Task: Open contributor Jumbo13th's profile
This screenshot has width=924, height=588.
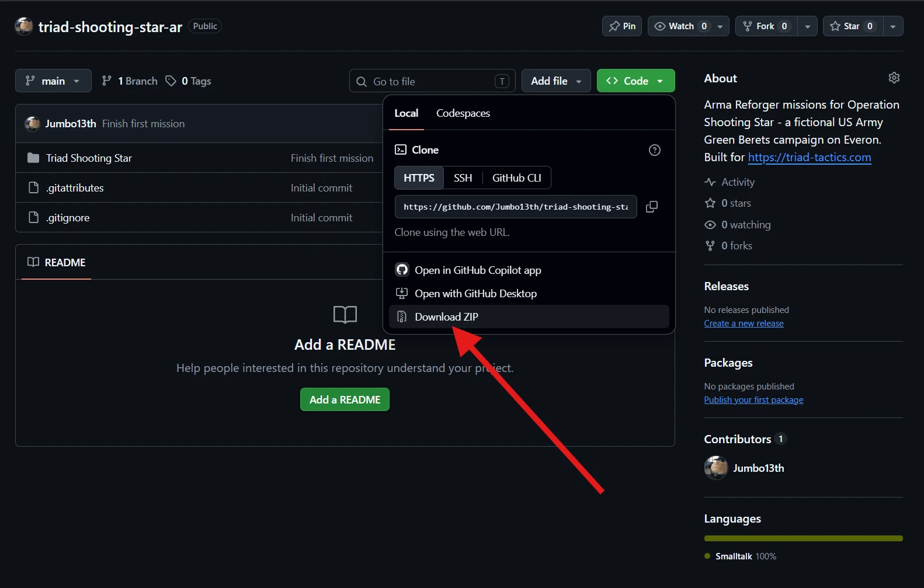Action: coord(759,468)
